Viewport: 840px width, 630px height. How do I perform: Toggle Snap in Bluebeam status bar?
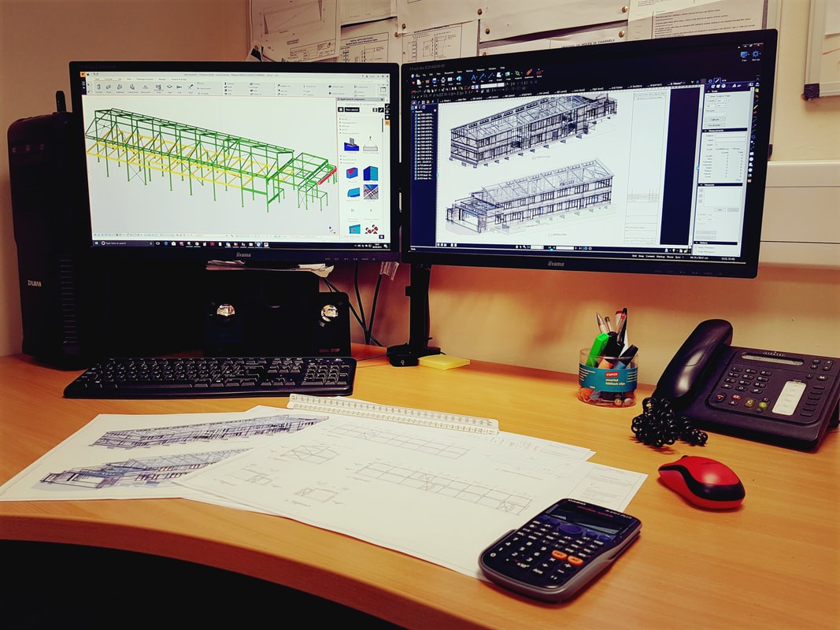(x=642, y=257)
